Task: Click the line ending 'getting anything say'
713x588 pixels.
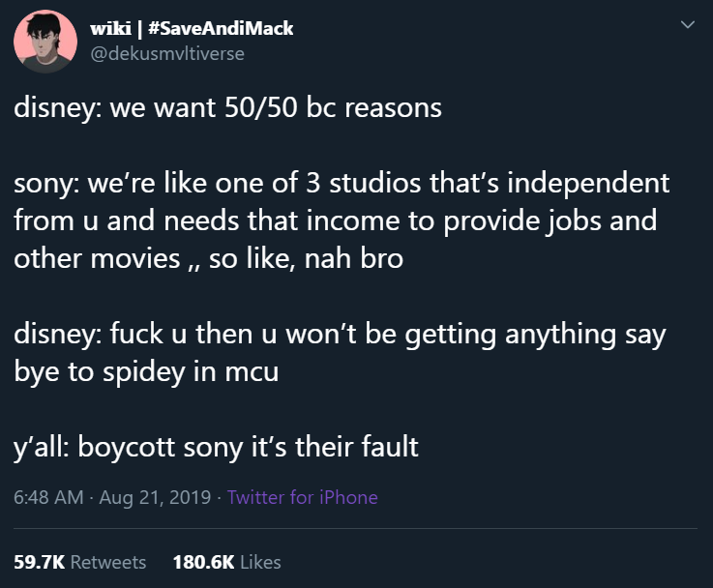Action: pos(340,334)
